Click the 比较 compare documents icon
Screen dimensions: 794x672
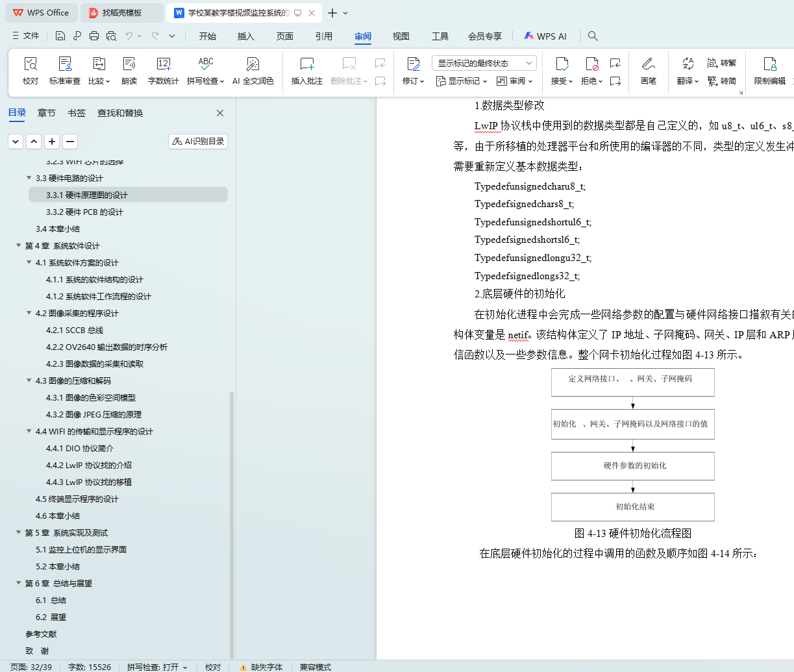coord(99,64)
